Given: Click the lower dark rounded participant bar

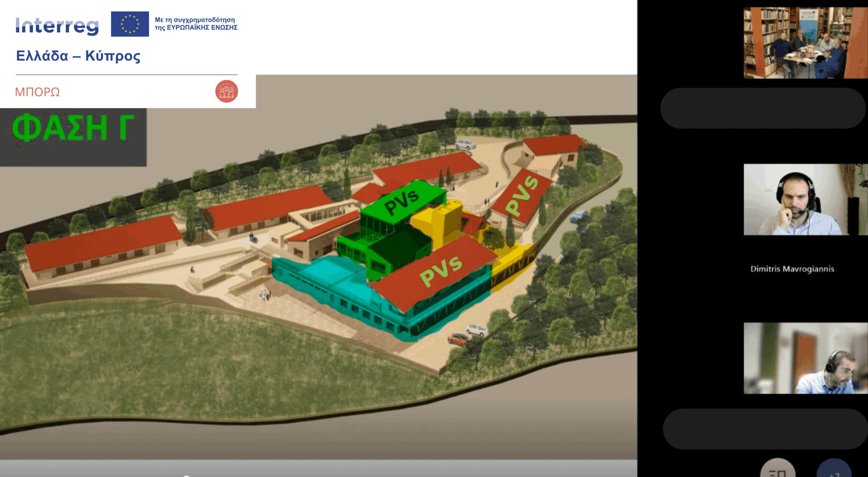Looking at the screenshot, I should coord(765,429).
